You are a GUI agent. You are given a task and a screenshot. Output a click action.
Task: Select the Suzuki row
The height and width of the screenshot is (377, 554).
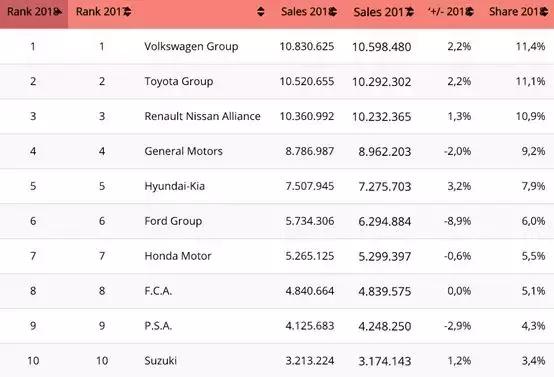tap(277, 361)
